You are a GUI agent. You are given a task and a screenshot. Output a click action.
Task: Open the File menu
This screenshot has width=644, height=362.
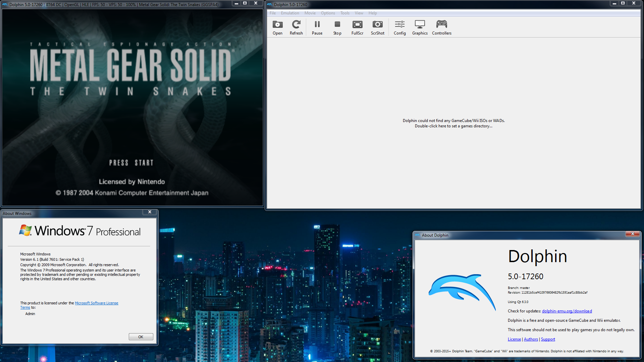273,13
